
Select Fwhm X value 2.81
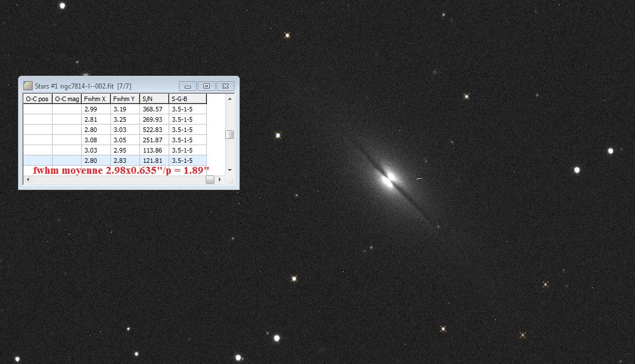[96, 119]
